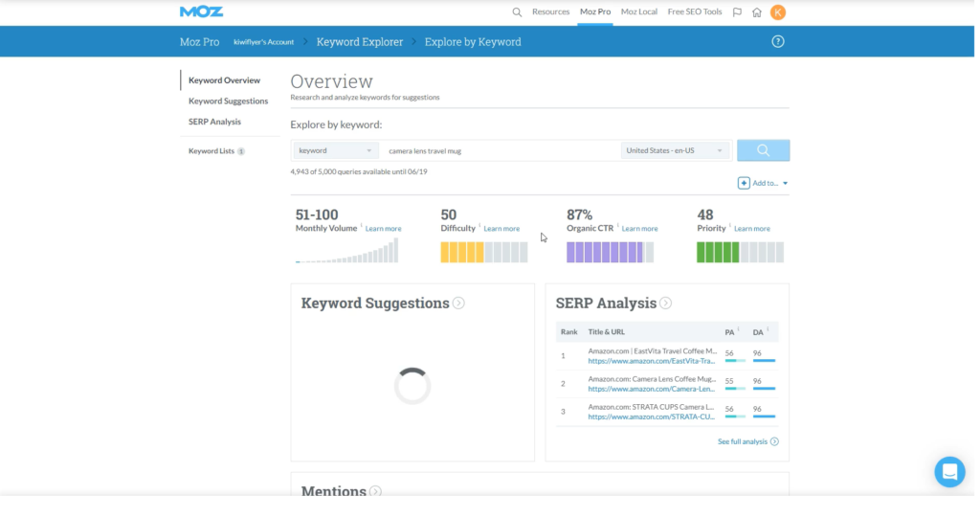Click the queries available until 06/19 text

point(359,171)
